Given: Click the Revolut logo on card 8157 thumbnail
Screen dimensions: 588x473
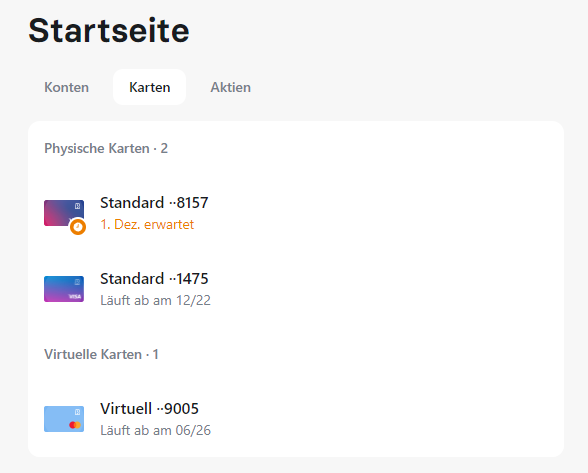Looking at the screenshot, I should coord(78,206).
